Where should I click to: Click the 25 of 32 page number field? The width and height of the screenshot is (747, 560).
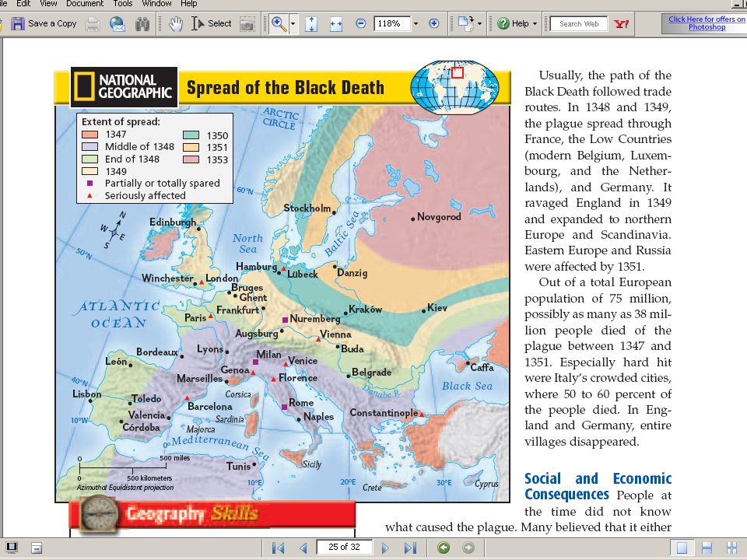[x=345, y=547]
